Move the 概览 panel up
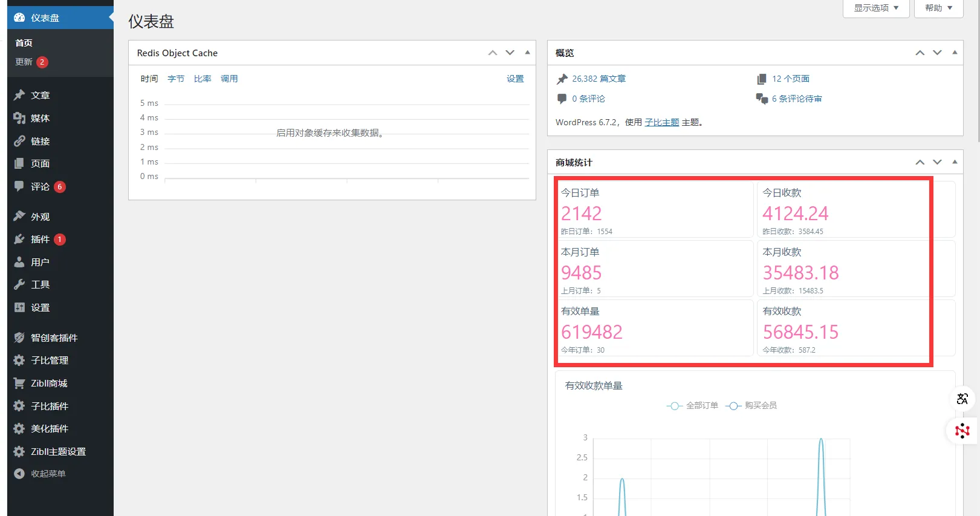 pyautogui.click(x=920, y=53)
